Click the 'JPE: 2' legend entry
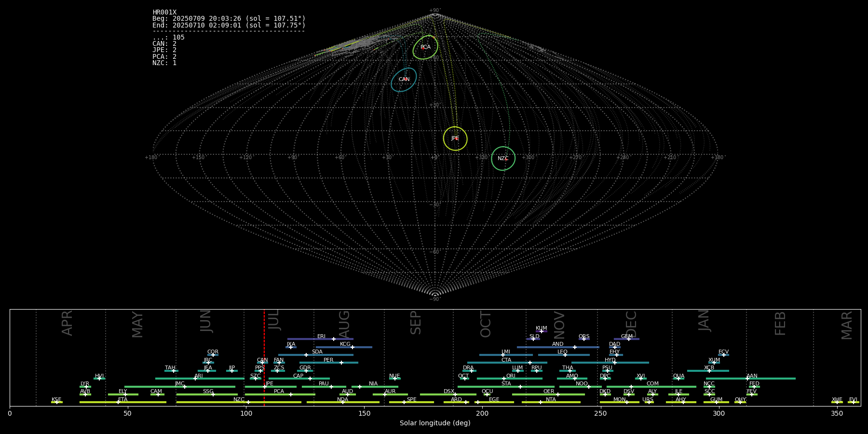 [x=164, y=50]
